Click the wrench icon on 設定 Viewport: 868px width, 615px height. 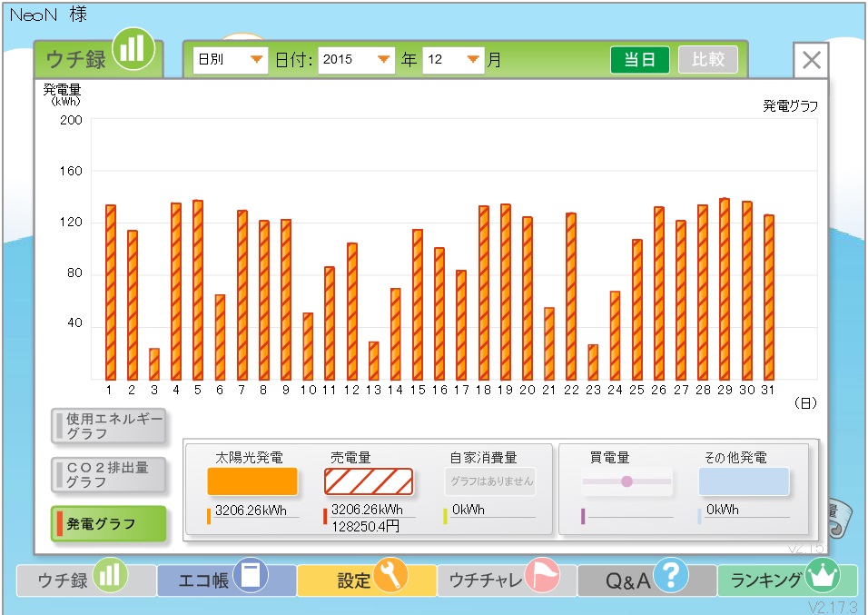[390, 575]
